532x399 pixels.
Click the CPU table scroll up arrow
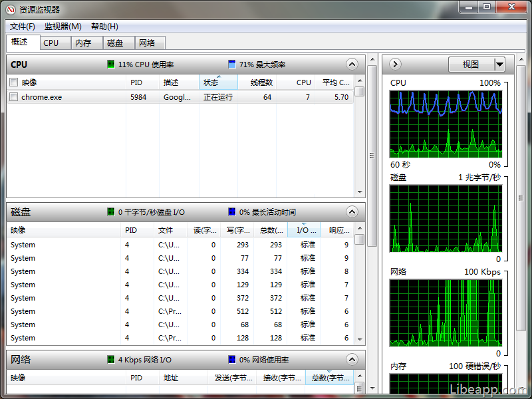pos(360,80)
